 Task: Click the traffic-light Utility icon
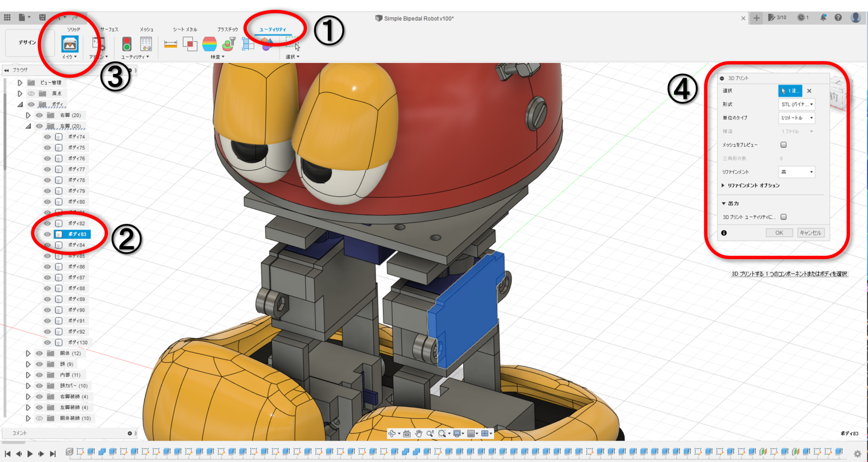pos(127,45)
